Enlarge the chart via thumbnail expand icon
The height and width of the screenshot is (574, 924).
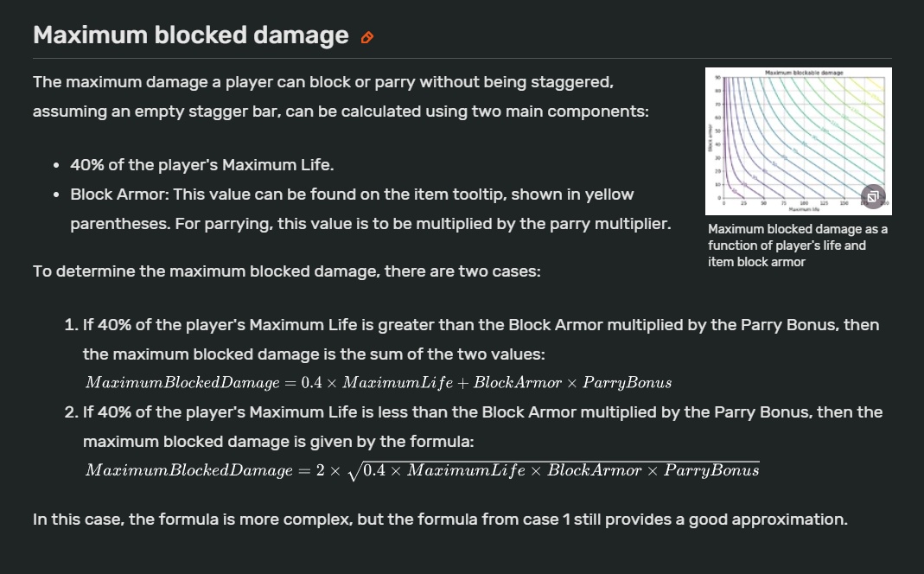tap(873, 196)
